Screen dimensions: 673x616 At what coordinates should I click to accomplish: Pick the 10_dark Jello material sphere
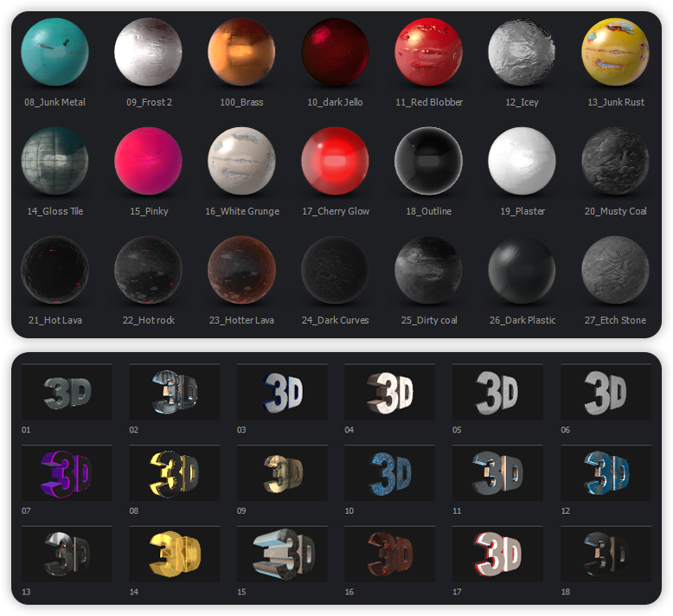(336, 52)
